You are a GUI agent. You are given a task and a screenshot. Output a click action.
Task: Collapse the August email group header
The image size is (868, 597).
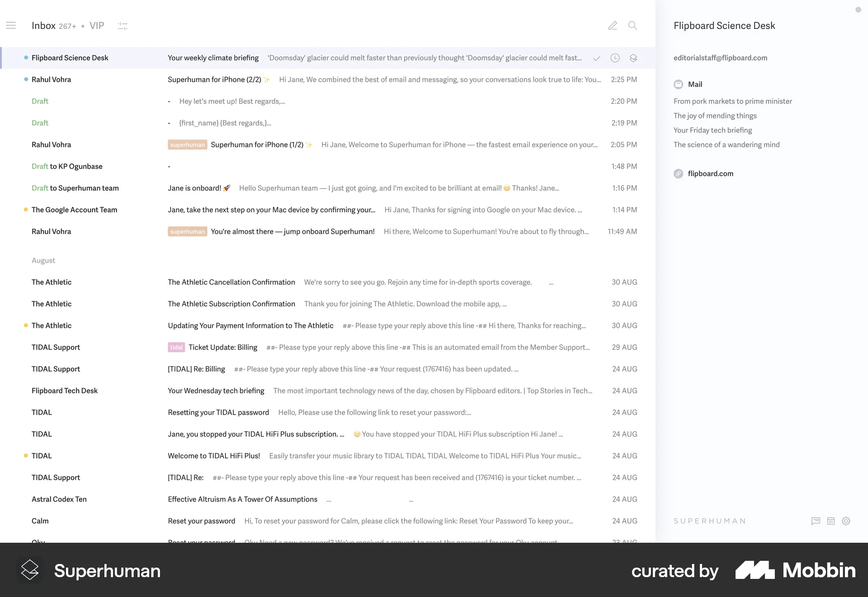[x=43, y=260]
